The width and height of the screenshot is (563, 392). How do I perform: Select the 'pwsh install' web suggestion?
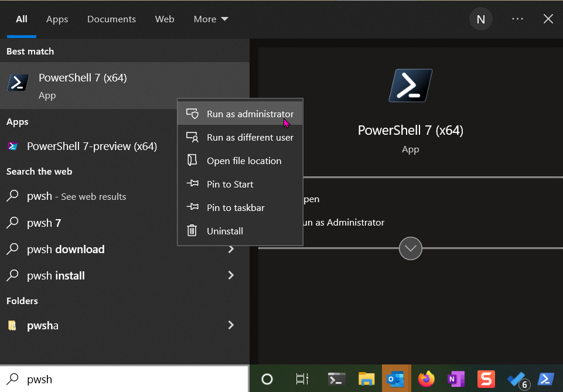pos(56,276)
